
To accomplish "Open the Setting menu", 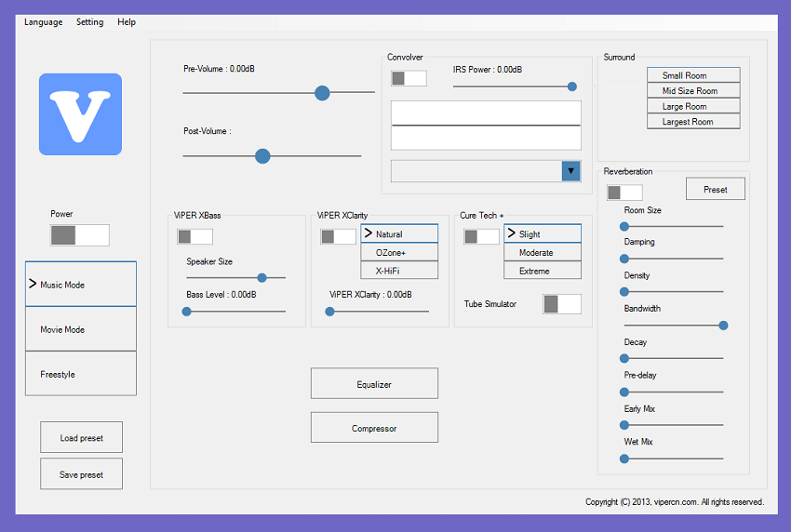I will click(x=89, y=22).
